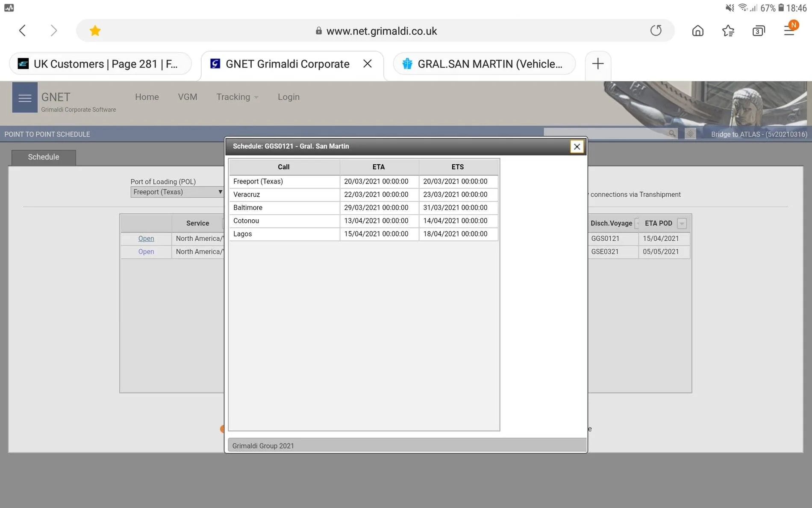This screenshot has width=812, height=508.
Task: Go forward with the browser forward arrow
Action: (x=53, y=30)
